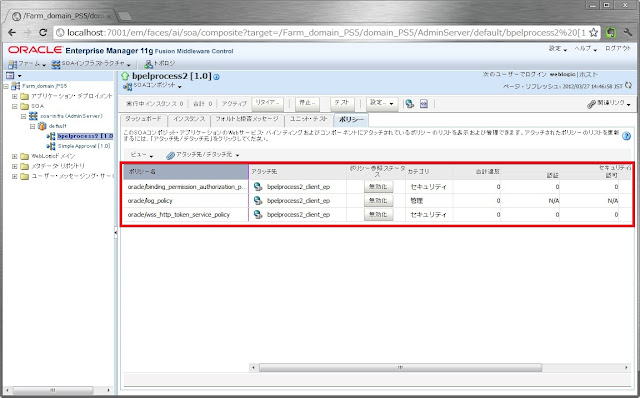Collapse the soa-infra (AdminServer) node
This screenshot has width=640, height=398.
pyautogui.click(x=24, y=116)
